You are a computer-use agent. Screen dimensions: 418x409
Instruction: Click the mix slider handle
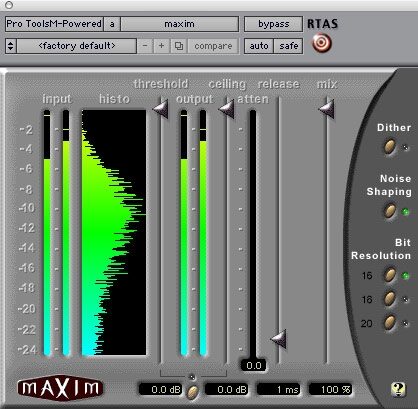tap(326, 109)
